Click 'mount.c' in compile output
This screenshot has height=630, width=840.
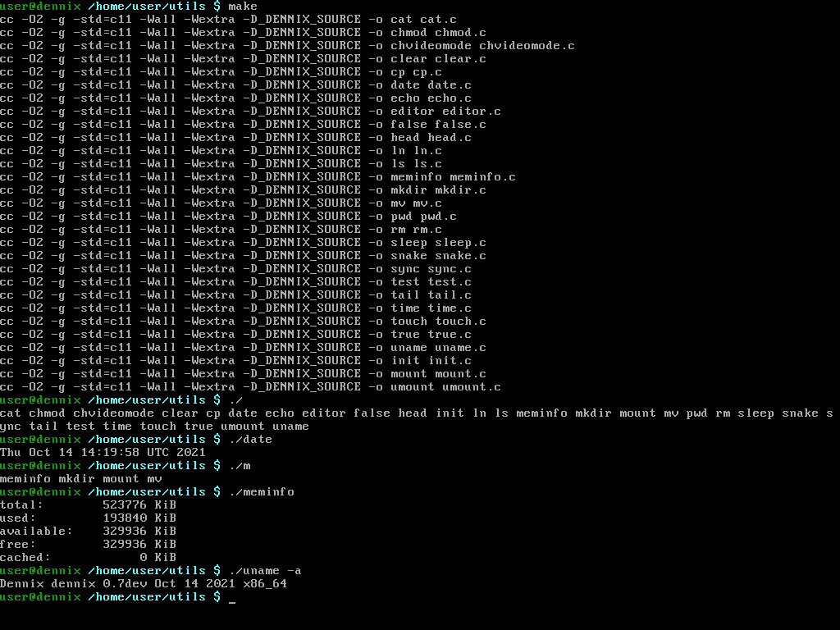tap(460, 374)
